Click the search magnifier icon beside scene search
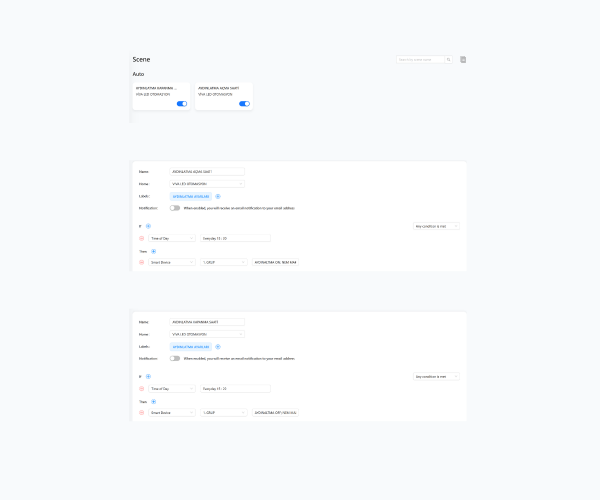 448,60
